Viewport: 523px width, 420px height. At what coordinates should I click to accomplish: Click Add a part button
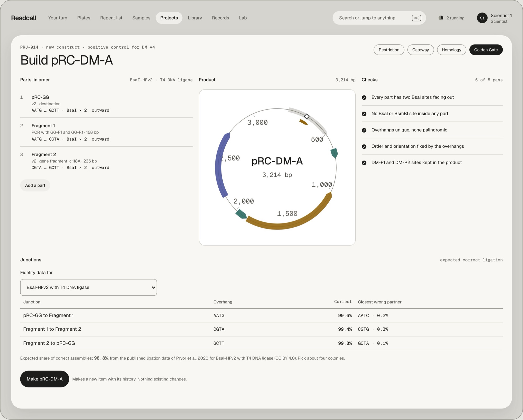(x=35, y=185)
